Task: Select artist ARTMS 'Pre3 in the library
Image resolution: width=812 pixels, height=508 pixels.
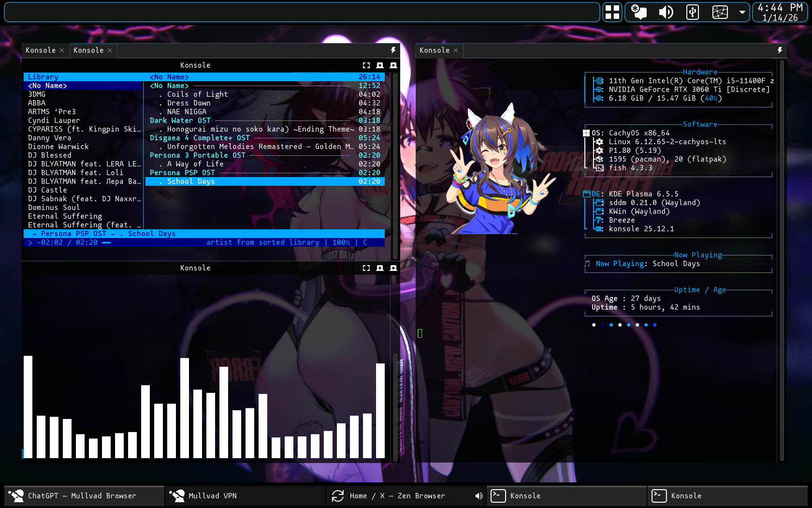Action: tap(52, 112)
